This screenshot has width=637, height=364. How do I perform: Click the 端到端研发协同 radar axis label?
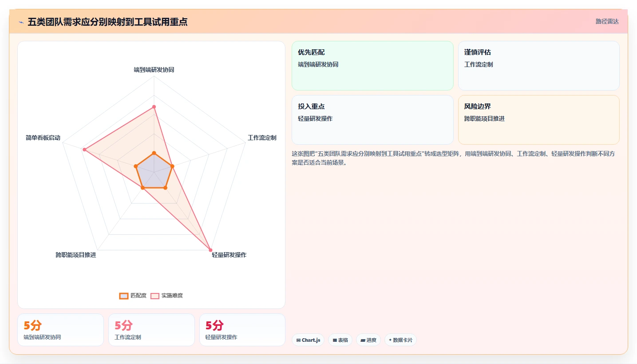[x=154, y=70]
